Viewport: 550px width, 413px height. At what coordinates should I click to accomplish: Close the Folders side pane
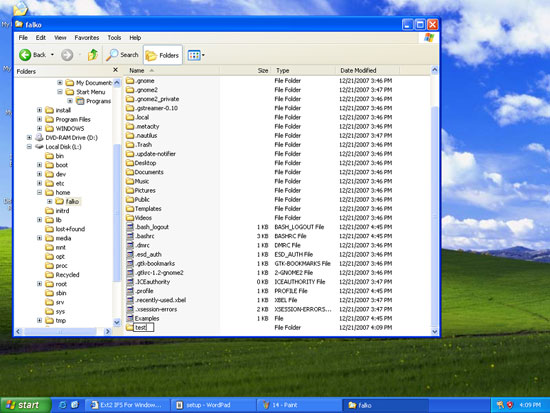tap(115, 70)
